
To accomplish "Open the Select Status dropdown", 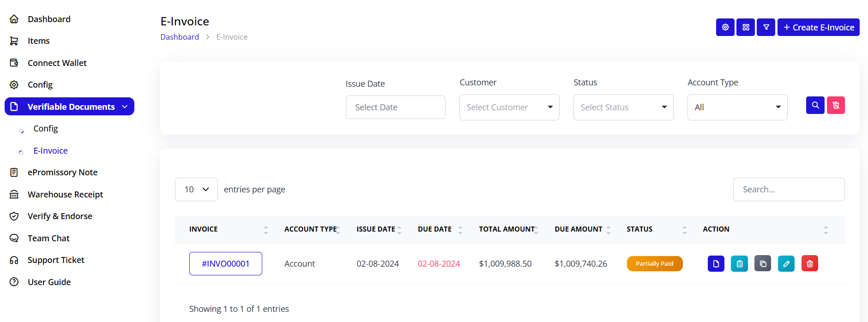I will (623, 107).
